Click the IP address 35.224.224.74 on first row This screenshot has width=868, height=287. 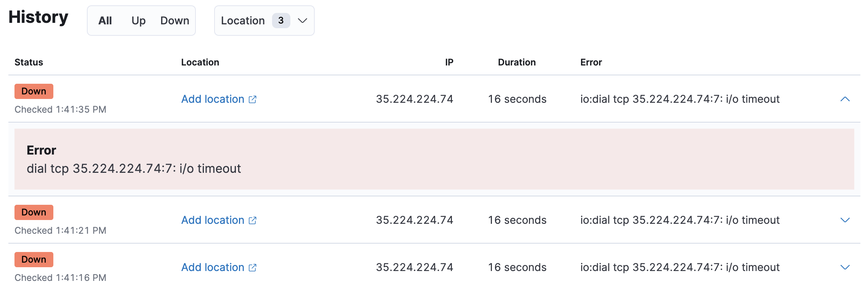tap(415, 99)
